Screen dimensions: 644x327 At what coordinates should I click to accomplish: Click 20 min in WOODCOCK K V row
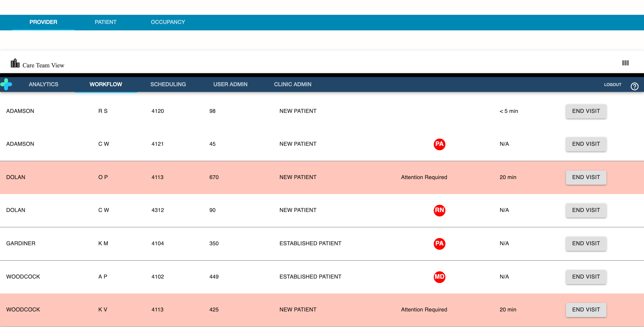coord(508,309)
